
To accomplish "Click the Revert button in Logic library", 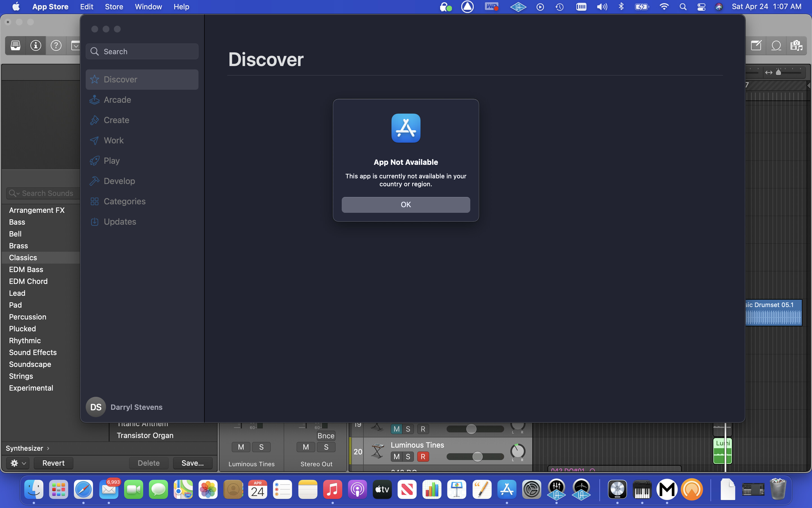I will coord(53,463).
